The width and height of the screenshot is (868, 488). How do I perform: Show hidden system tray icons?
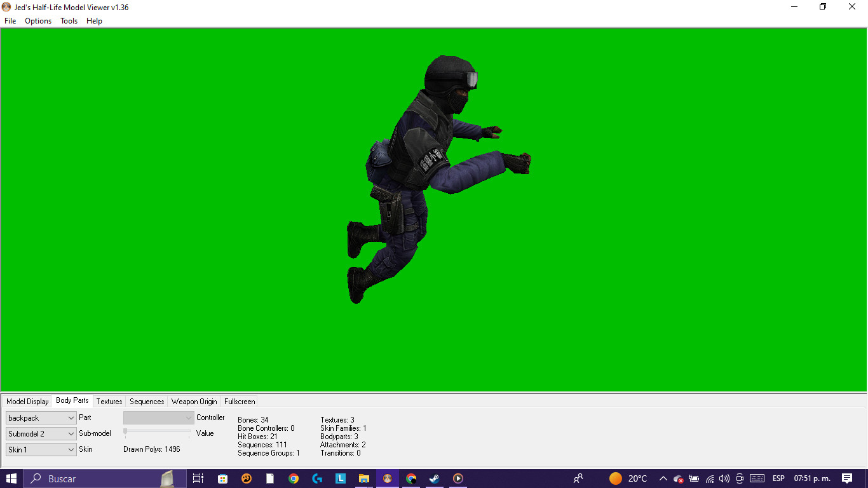pyautogui.click(x=663, y=478)
